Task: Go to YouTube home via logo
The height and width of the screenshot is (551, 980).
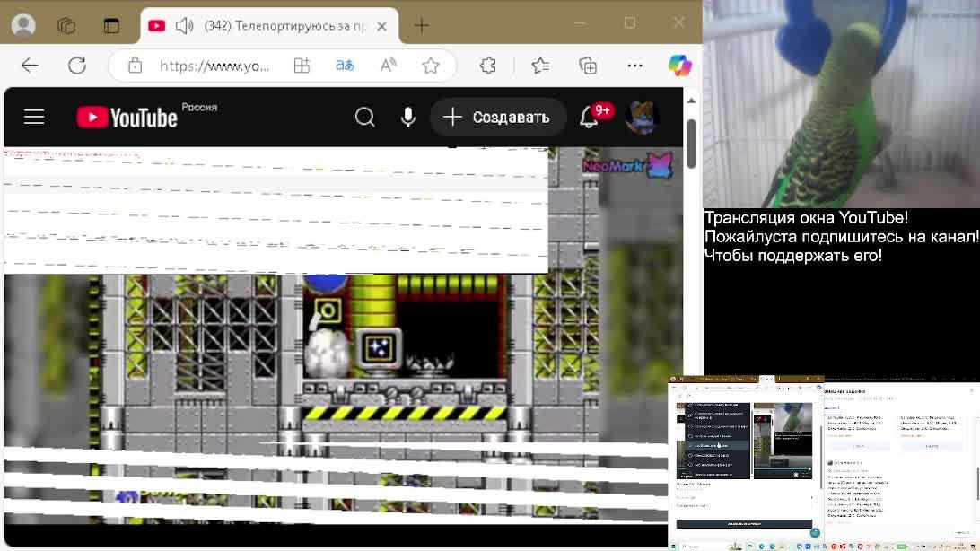Action: pyautogui.click(x=127, y=118)
